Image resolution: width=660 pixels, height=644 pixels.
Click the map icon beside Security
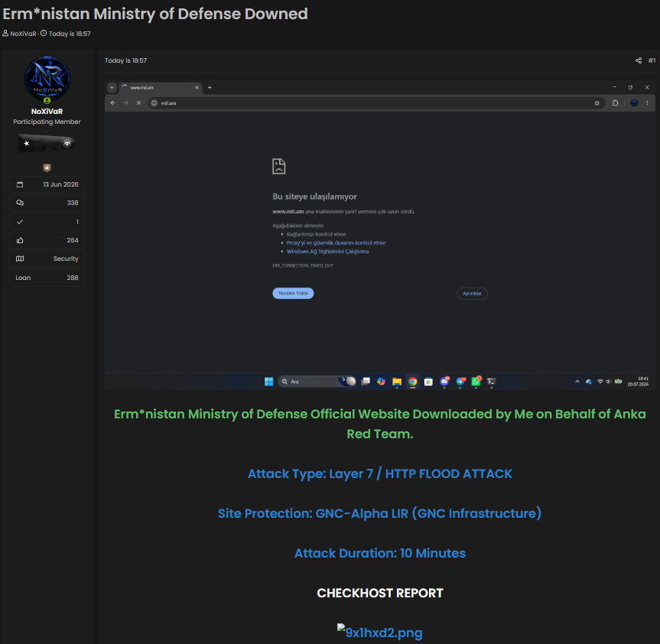pos(20,259)
